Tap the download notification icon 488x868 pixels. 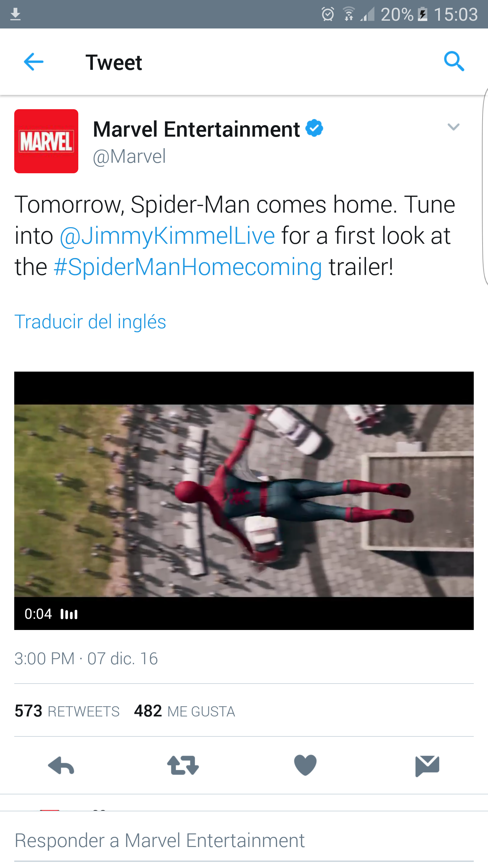pyautogui.click(x=15, y=15)
